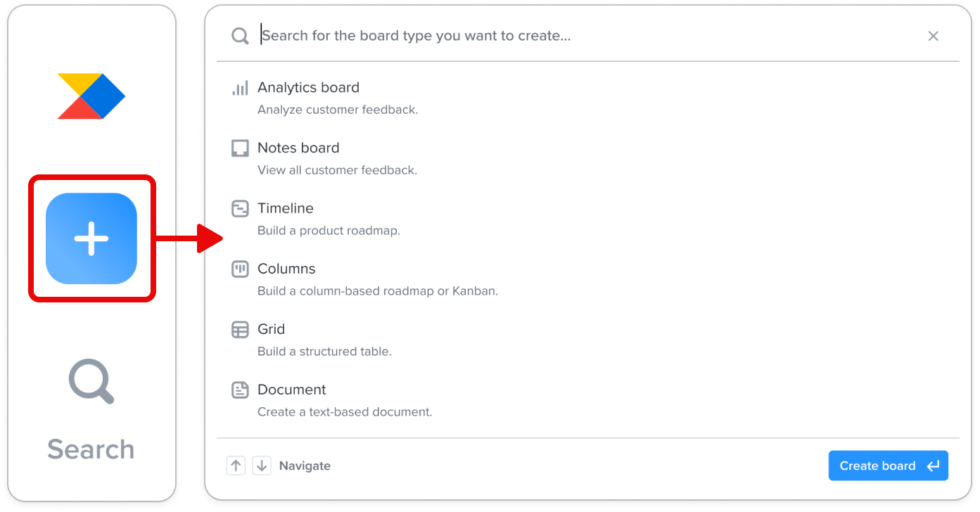Click the Columns kanban icon

coord(240,269)
